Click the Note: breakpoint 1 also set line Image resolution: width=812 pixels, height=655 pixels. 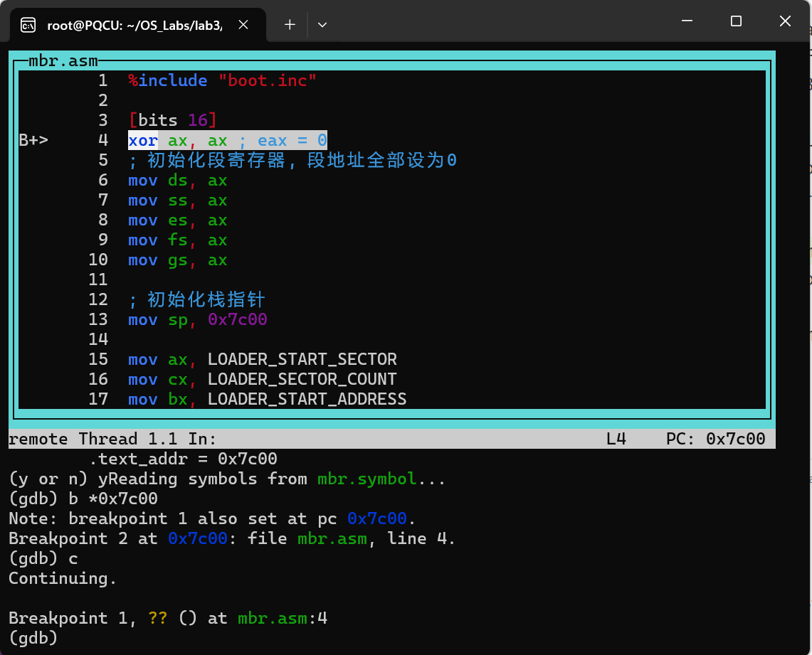pos(212,519)
